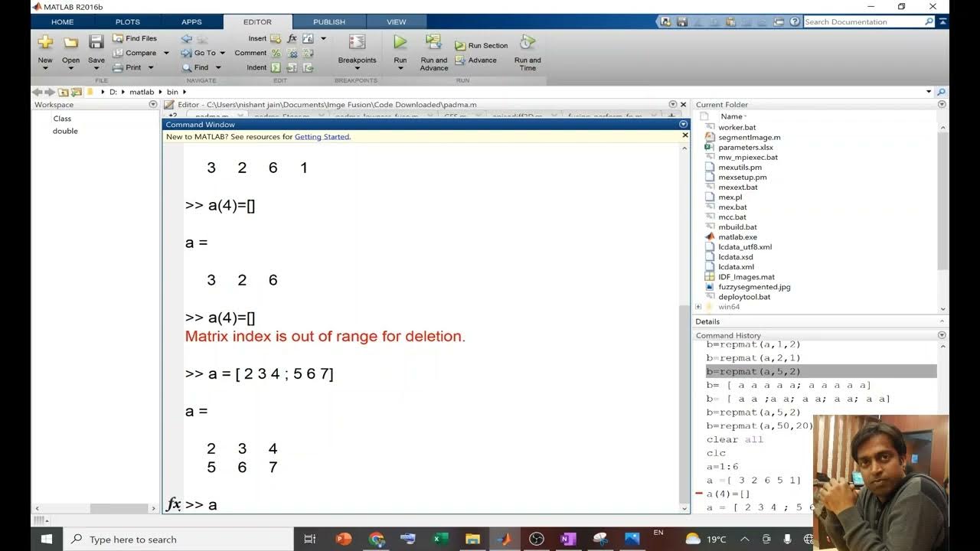Switch to the PLOTS tab
Image resolution: width=980 pixels, height=551 pixels.
(x=128, y=21)
